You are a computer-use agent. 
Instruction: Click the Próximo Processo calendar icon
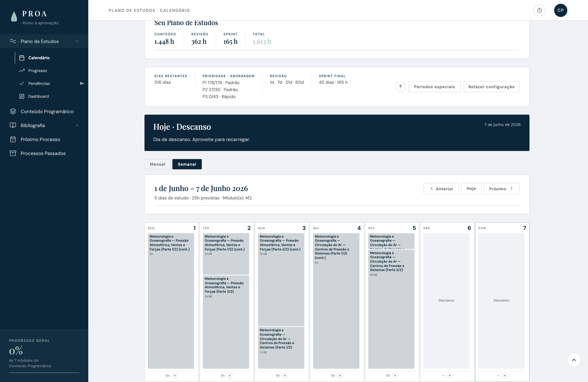pos(13,139)
